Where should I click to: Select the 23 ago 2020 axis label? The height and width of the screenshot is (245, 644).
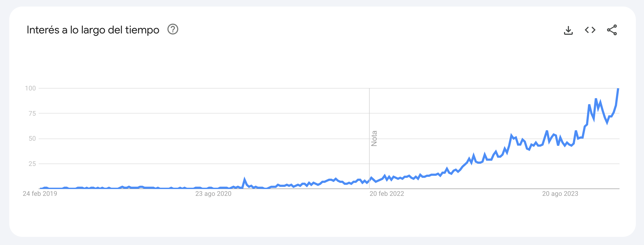(213, 194)
